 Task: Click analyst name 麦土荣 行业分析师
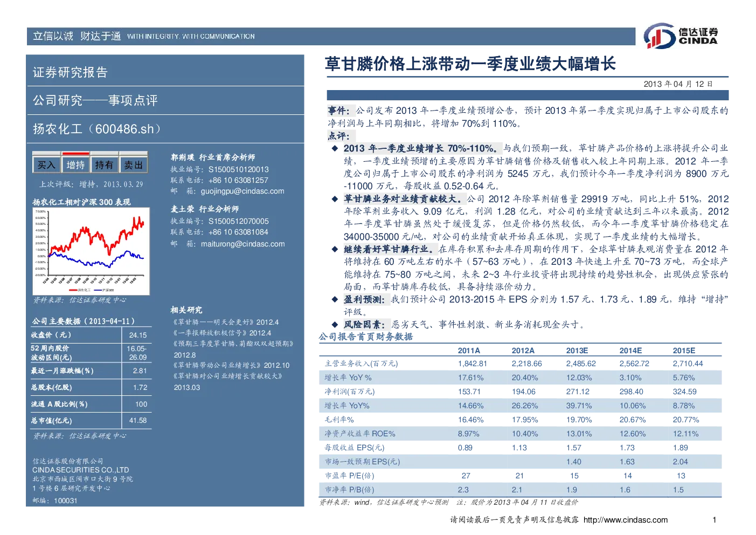(x=205, y=209)
